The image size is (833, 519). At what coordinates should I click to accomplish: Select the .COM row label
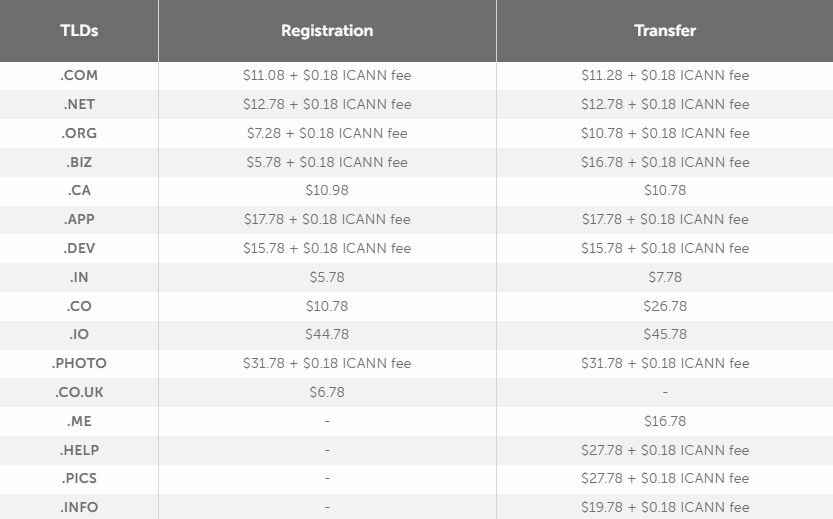click(x=79, y=75)
